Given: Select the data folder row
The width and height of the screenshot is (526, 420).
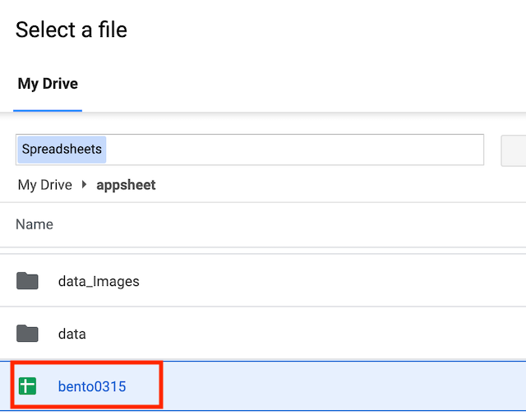Looking at the screenshot, I should pyautogui.click(x=263, y=334).
